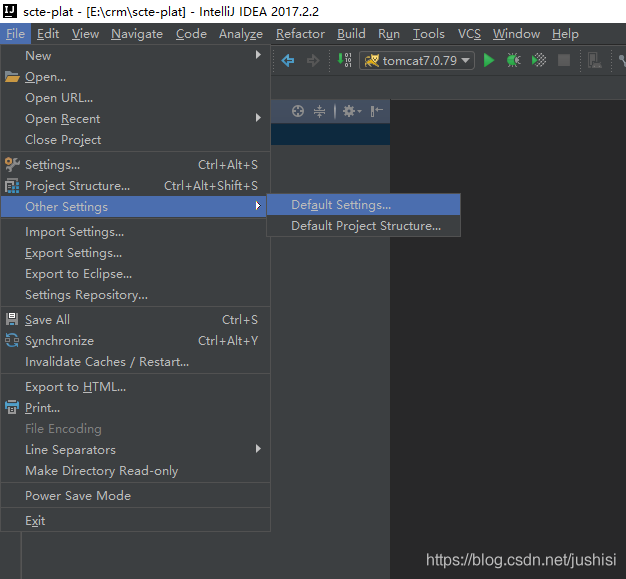The height and width of the screenshot is (579, 626).
Task: Choose Export to Eclipse...
Action: click(135, 274)
